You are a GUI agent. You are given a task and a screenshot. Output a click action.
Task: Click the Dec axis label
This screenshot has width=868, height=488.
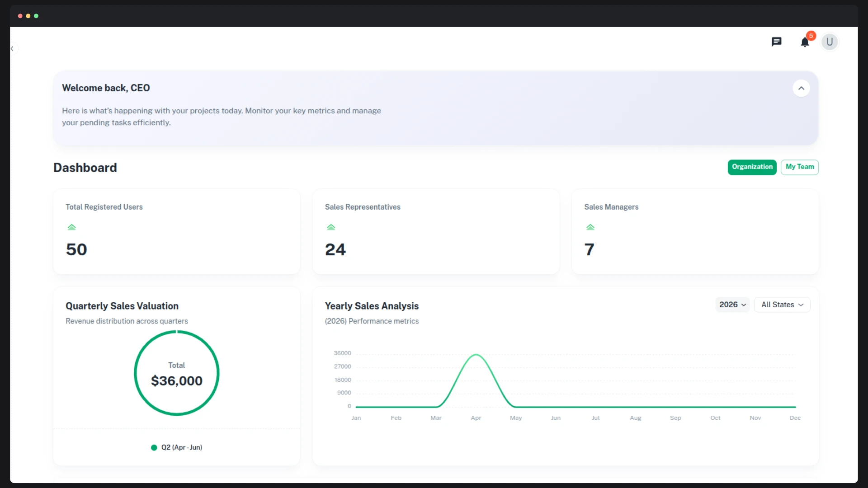coord(795,418)
